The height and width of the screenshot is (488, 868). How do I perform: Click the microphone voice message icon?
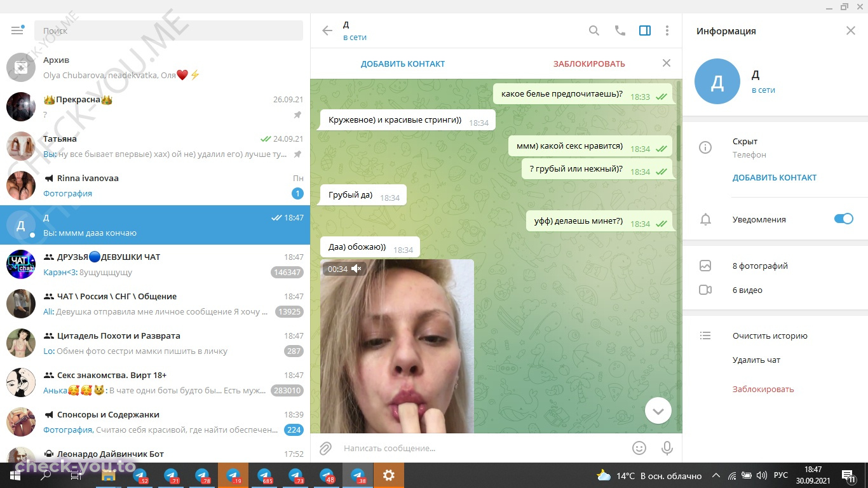[667, 448]
